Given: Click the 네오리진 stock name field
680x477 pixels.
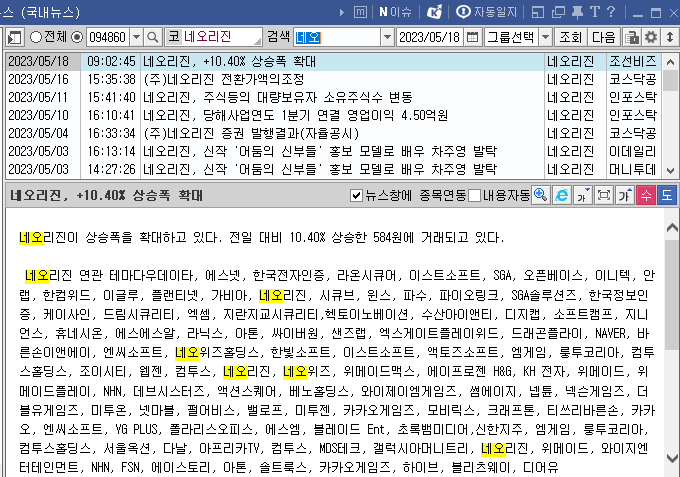Looking at the screenshot, I should pos(214,37).
